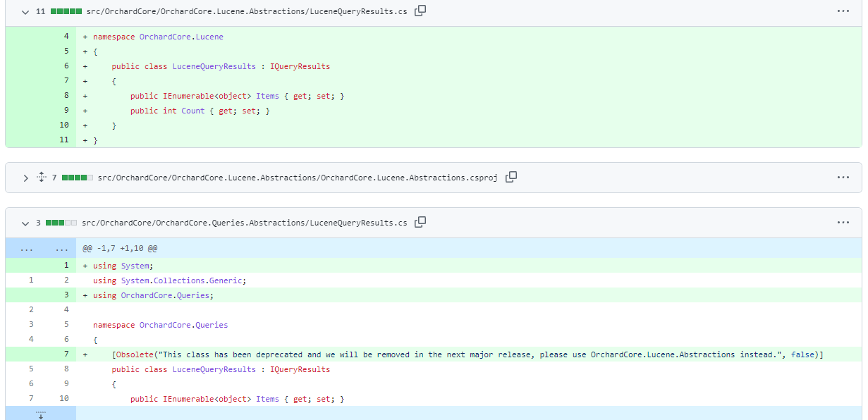Open file link OrchardCore.Queries.Abstractions/LuceneQueryResults.cs
Image resolution: width=868 pixels, height=420 pixels.
pyautogui.click(x=245, y=223)
